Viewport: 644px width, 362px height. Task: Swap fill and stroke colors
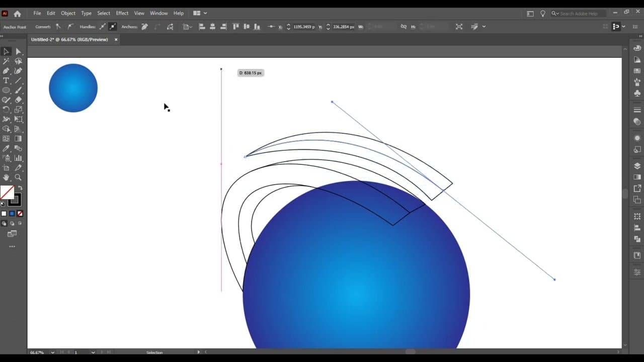20,188
